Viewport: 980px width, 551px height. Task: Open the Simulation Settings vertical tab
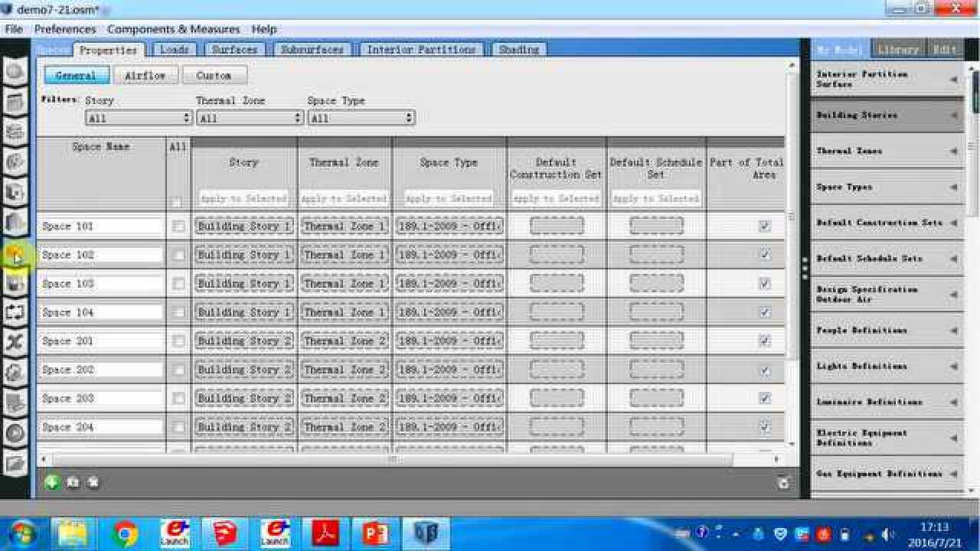click(x=16, y=373)
